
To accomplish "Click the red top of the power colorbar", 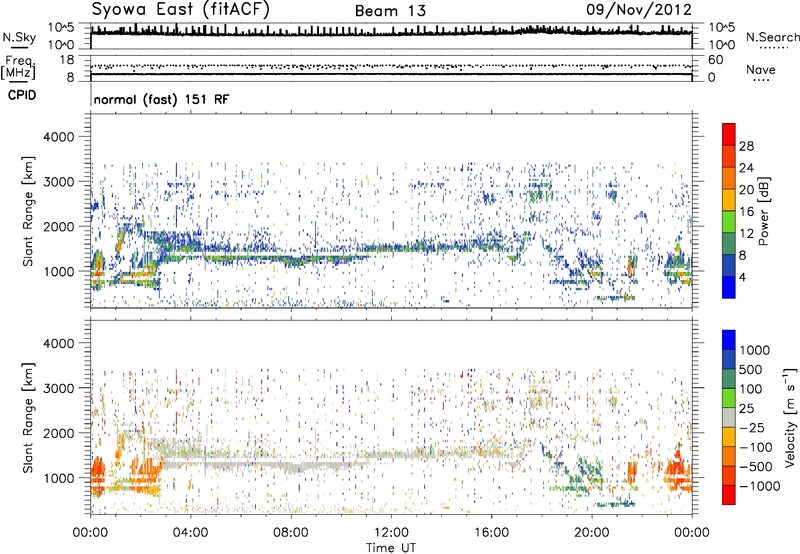I will point(729,134).
